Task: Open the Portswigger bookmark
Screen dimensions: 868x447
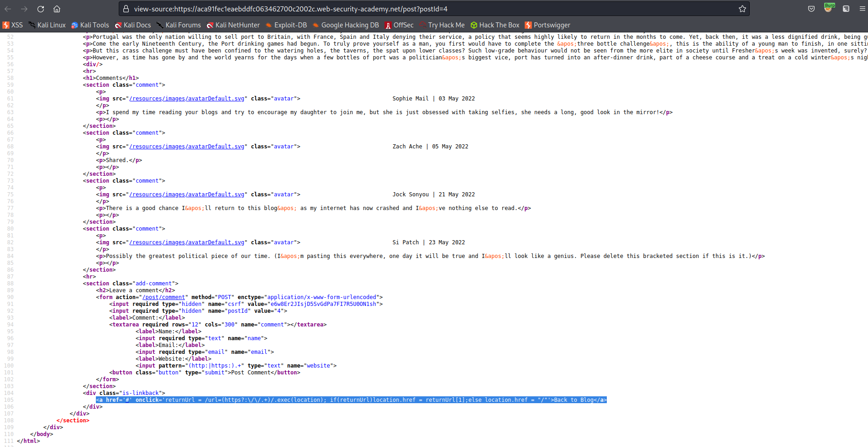Action: (x=547, y=25)
